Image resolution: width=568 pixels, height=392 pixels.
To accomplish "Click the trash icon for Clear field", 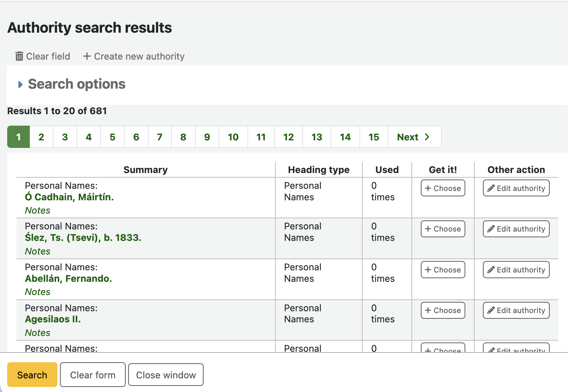I will 19,56.
